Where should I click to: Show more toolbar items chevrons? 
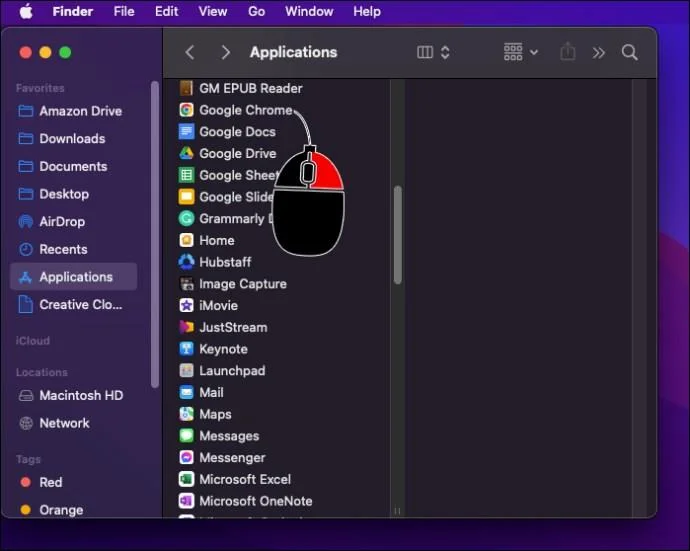[598, 53]
